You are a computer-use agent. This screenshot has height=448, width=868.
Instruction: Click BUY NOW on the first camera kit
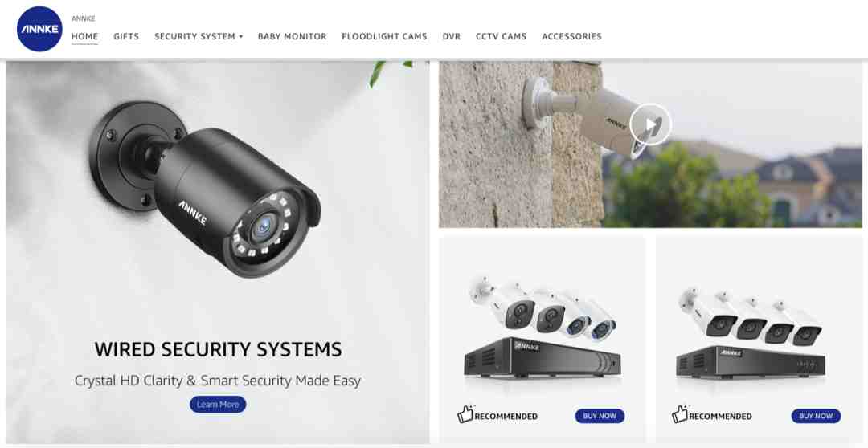pyautogui.click(x=600, y=416)
